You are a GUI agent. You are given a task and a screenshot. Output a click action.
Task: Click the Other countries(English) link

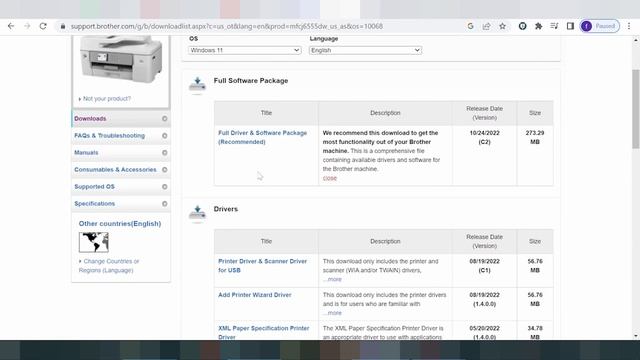120,224
